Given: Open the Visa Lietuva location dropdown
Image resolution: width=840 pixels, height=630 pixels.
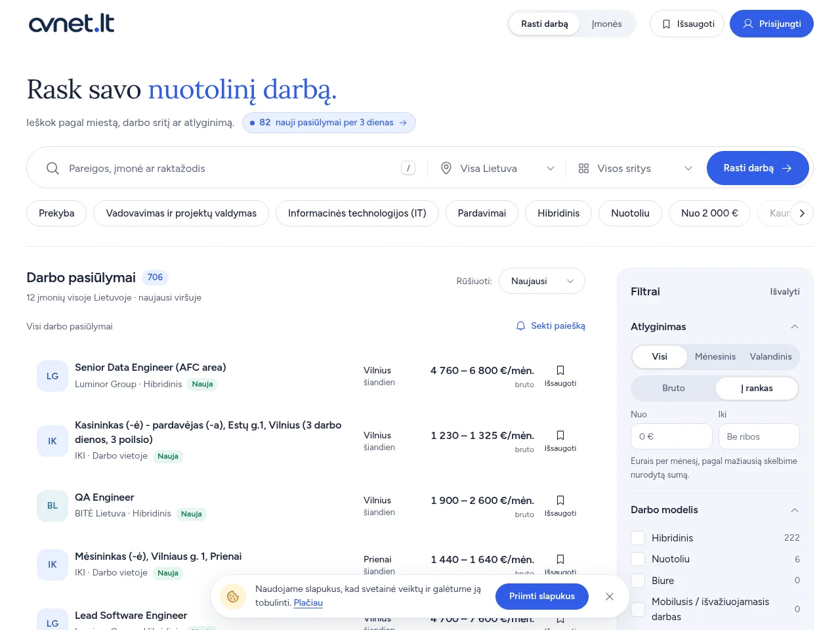Looking at the screenshot, I should [x=497, y=169].
